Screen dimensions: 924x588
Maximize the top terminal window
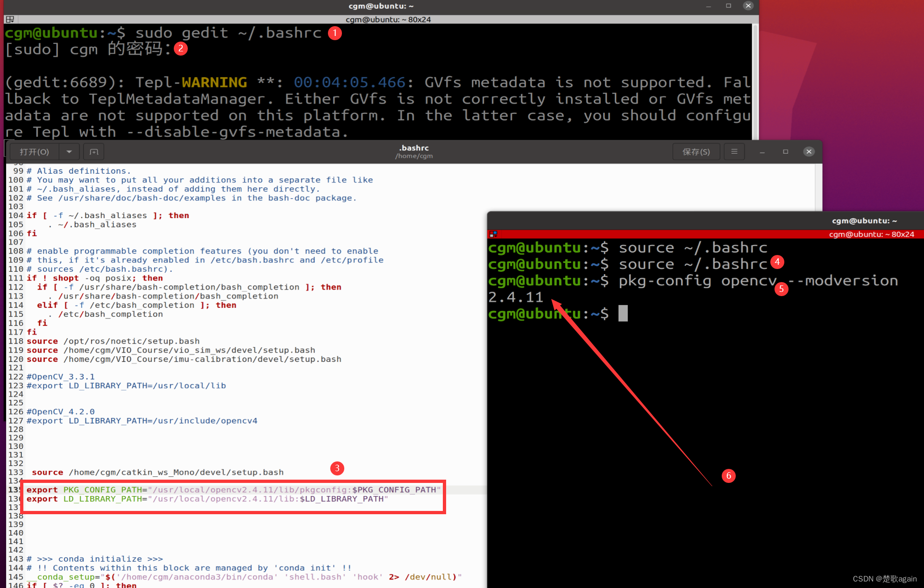(x=728, y=6)
